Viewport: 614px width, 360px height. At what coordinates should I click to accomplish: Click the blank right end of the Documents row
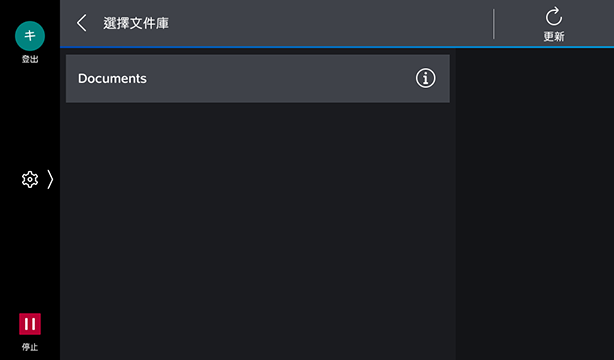tap(443, 78)
